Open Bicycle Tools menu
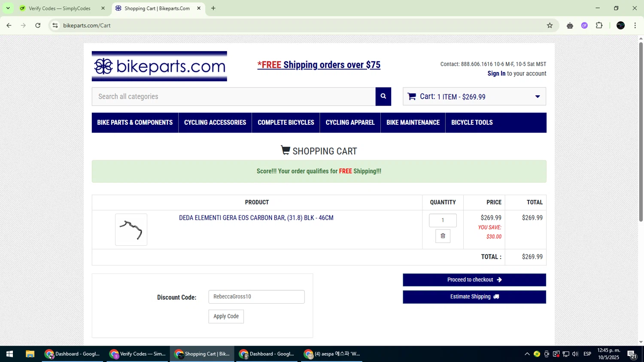Image resolution: width=644 pixels, height=362 pixels. (472, 122)
